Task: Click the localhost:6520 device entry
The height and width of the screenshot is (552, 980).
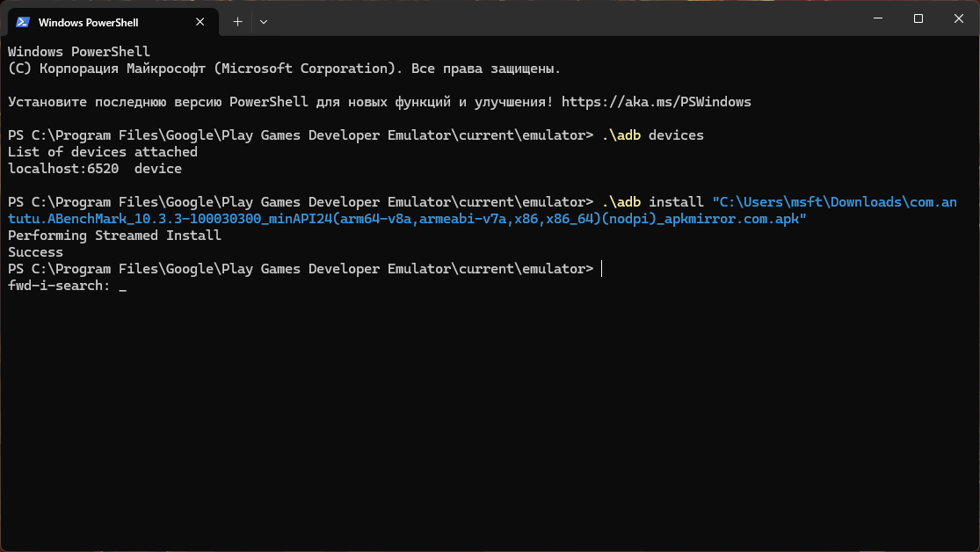Action: [x=58, y=169]
